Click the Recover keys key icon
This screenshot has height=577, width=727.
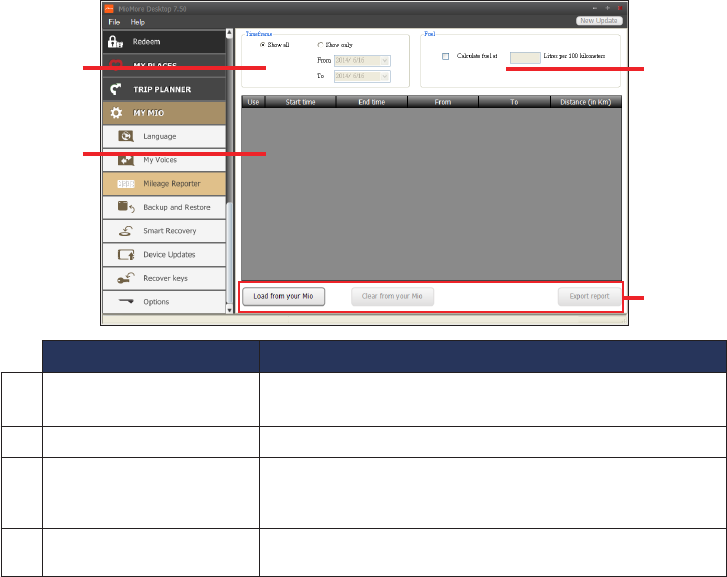point(126,278)
